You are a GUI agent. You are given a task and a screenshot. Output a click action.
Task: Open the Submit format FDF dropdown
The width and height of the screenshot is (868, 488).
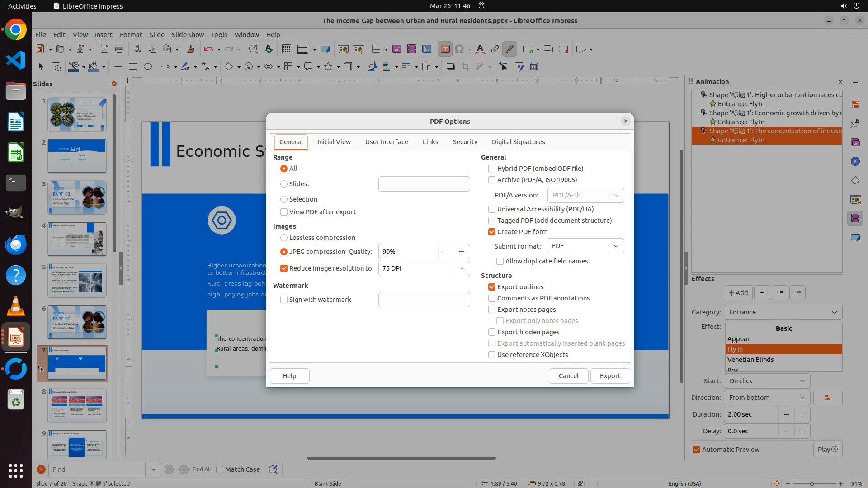point(585,246)
